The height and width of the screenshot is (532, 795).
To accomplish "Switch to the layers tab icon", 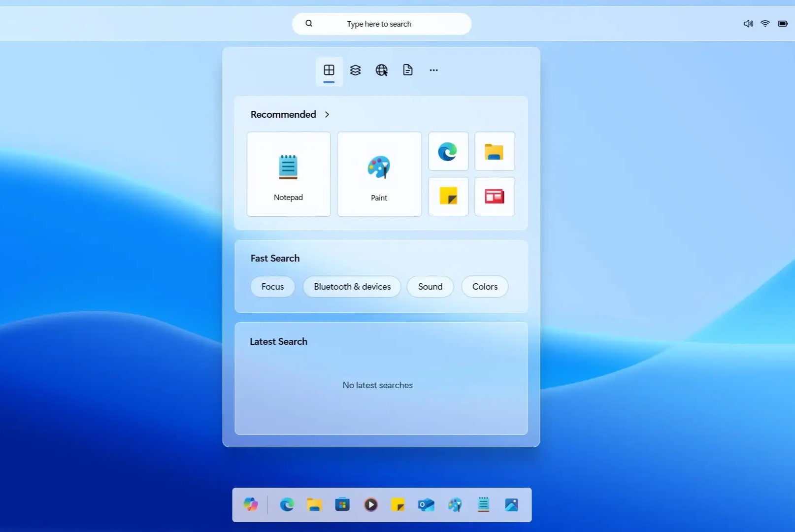I will pyautogui.click(x=355, y=70).
